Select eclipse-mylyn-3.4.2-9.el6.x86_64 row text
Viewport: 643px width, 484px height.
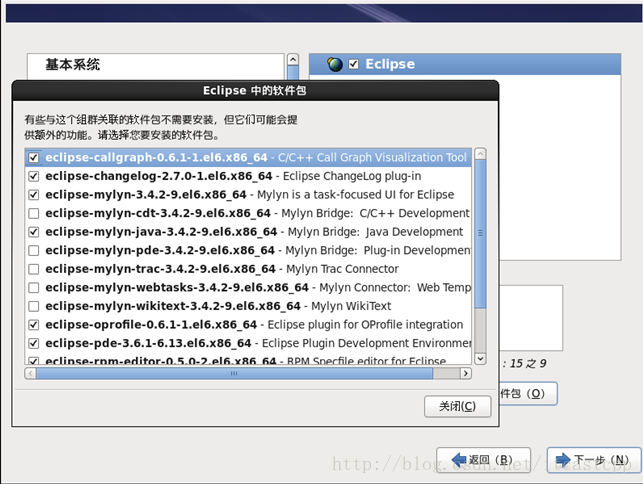[146, 195]
